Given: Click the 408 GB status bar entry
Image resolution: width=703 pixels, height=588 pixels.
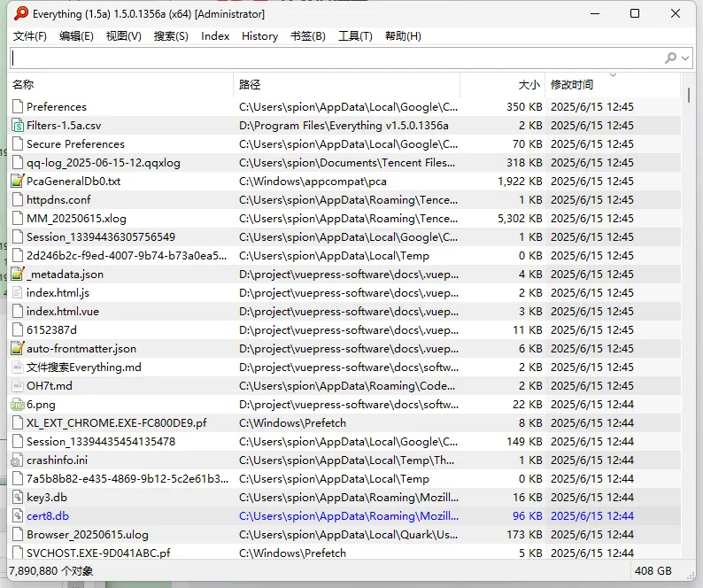Looking at the screenshot, I should (653, 571).
